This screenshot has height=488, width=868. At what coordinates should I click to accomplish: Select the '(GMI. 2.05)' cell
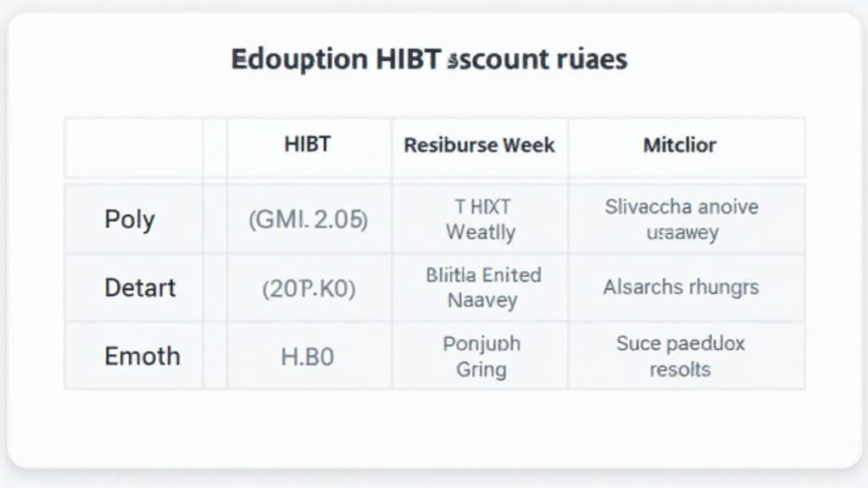[308, 219]
